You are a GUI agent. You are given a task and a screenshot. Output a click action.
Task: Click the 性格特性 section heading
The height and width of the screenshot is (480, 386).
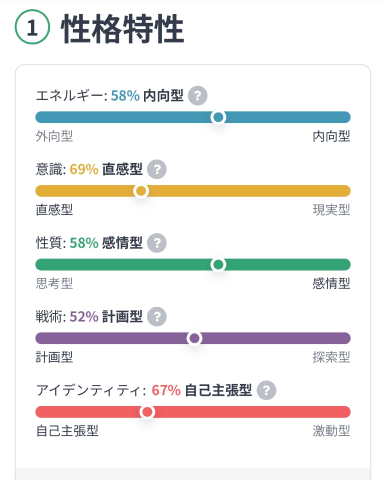click(122, 29)
